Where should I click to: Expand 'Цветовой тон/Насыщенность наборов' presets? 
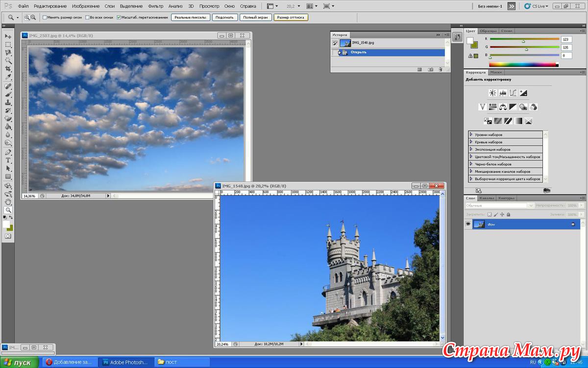pyautogui.click(x=471, y=157)
